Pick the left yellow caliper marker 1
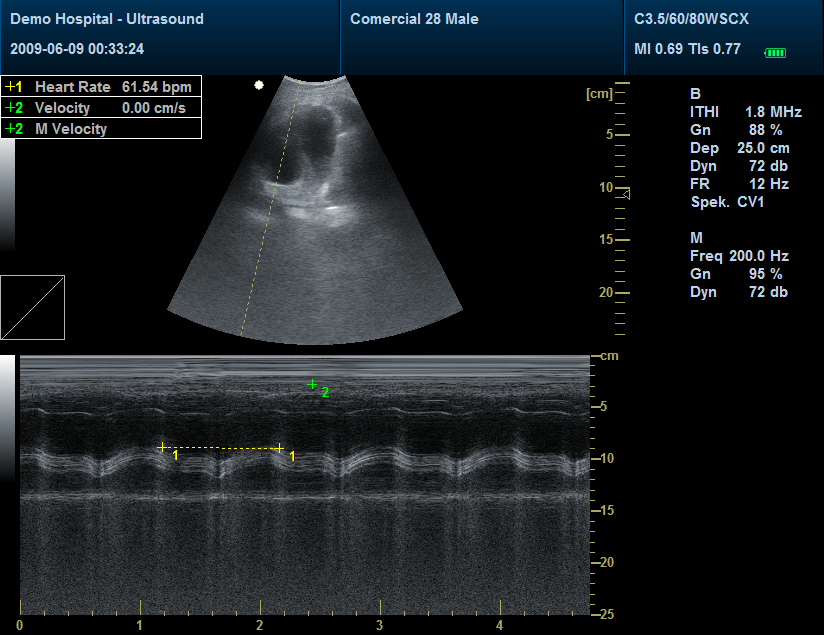The height and width of the screenshot is (635, 824). pos(163,447)
